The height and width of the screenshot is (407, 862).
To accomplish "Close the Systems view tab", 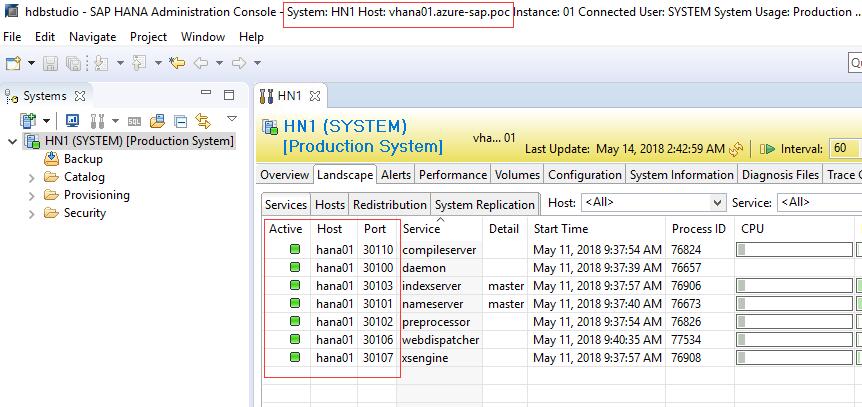I will [80, 96].
